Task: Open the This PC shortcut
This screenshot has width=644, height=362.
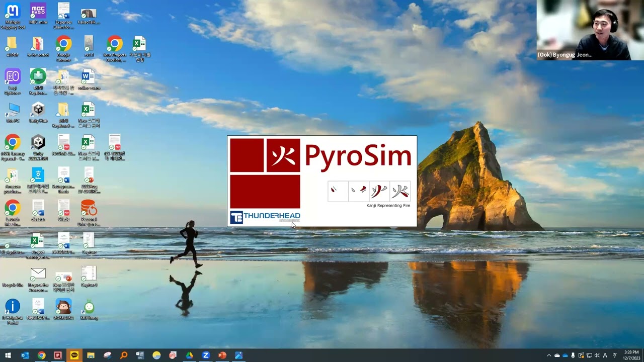Action: click(x=13, y=112)
